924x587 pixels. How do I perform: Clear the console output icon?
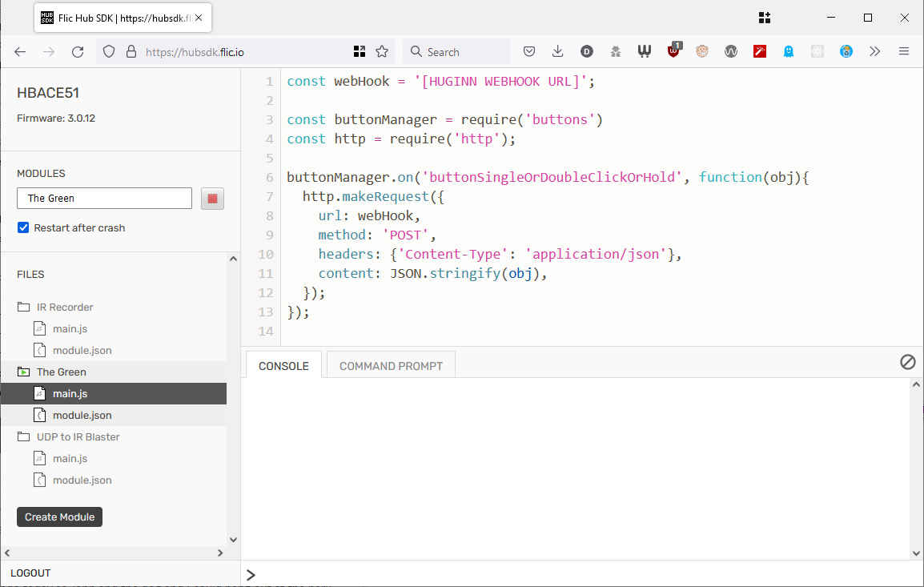(x=907, y=363)
